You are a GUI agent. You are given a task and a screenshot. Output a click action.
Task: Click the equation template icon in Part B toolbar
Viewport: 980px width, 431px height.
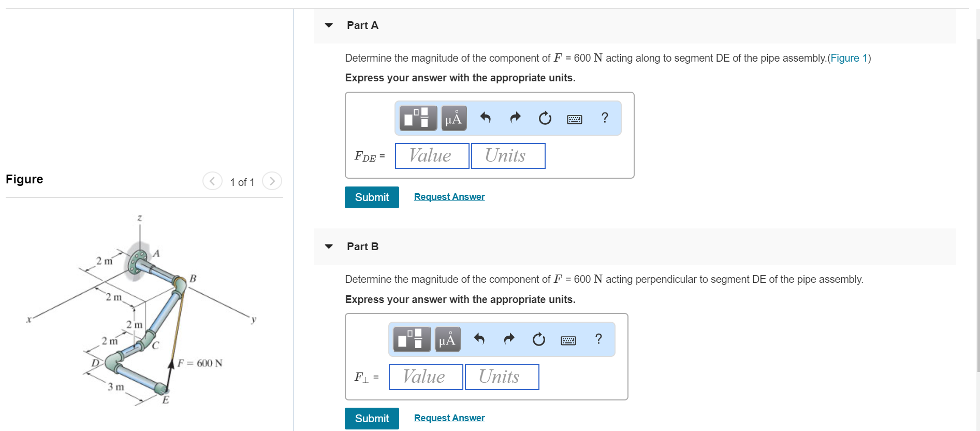point(411,339)
